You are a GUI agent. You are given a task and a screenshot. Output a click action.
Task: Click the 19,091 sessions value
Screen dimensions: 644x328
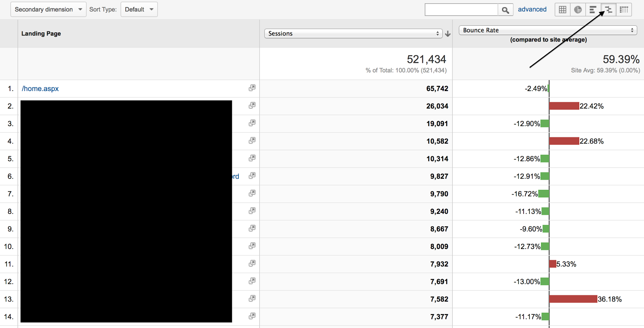pos(437,124)
